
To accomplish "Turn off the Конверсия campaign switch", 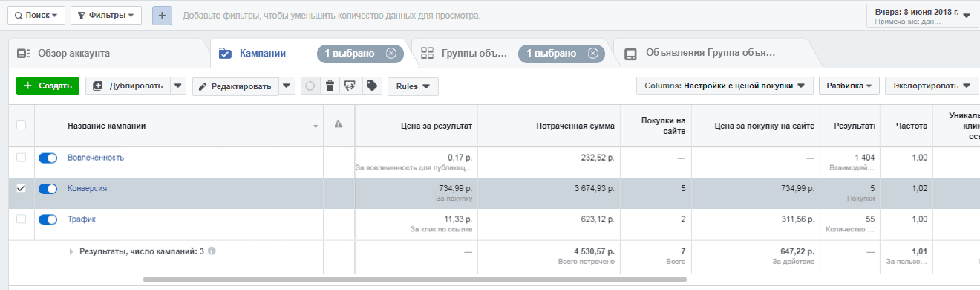I will 48,189.
